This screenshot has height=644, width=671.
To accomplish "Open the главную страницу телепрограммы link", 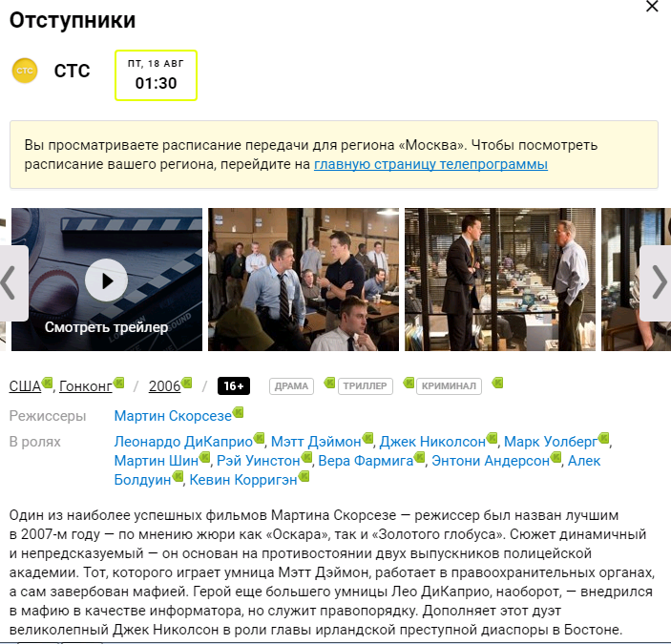I will (430, 164).
